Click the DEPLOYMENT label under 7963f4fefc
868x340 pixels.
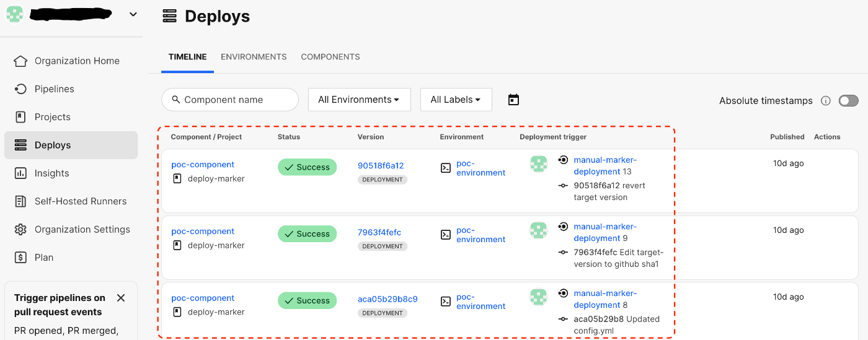[383, 246]
